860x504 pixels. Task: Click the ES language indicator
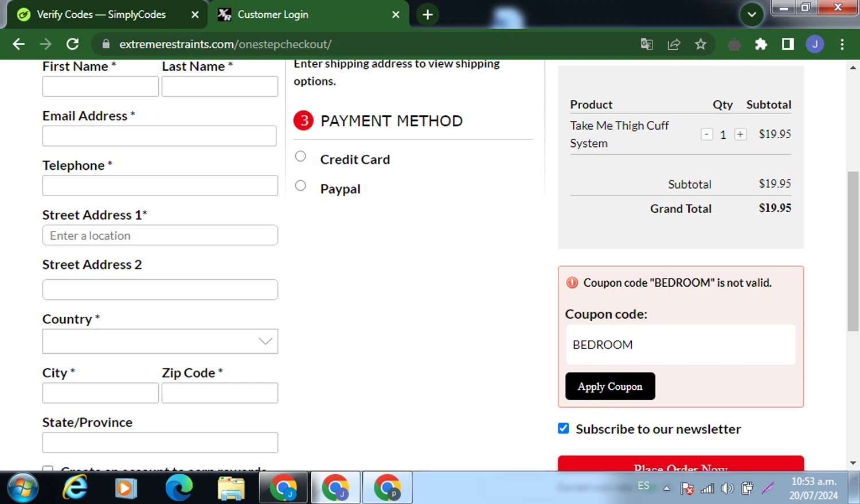click(644, 486)
